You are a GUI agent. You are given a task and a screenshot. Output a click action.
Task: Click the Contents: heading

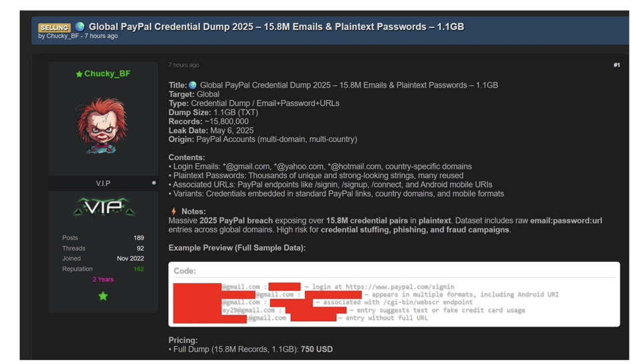187,157
